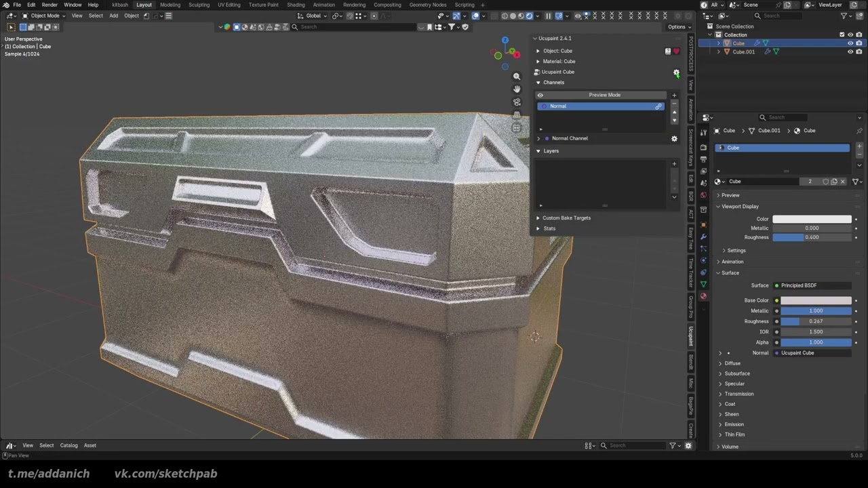868x488 pixels.
Task: Open the viewport Options dropdown
Action: (678, 27)
